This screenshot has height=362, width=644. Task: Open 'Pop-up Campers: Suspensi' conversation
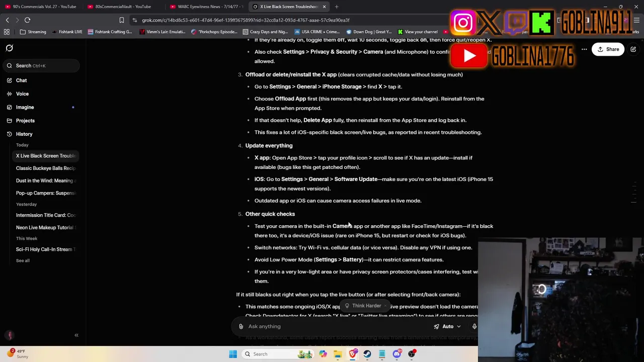[45, 193]
